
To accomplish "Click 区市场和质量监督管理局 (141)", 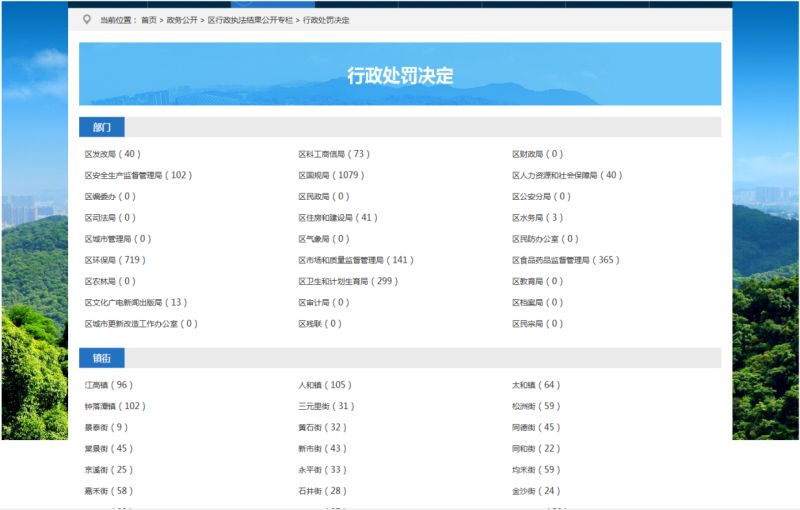I will (x=355, y=260).
